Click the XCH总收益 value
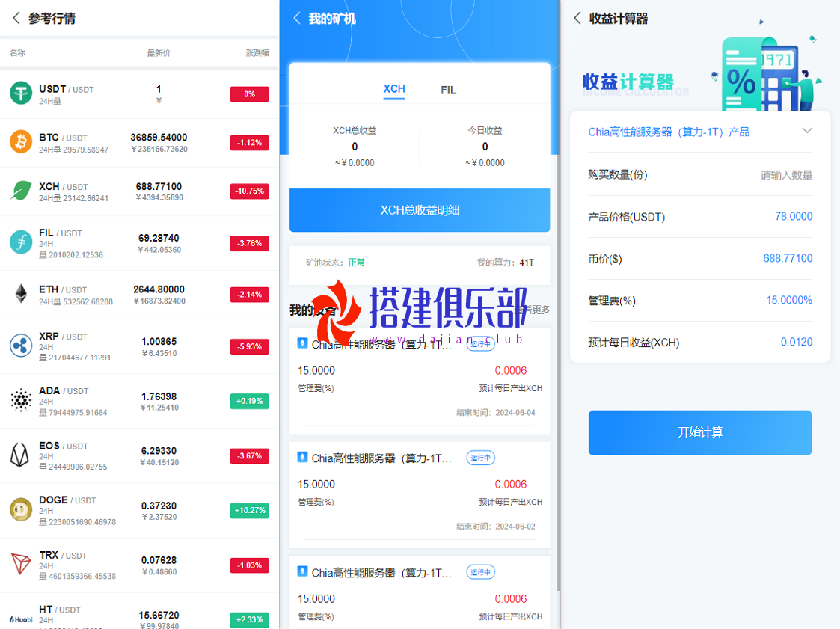Viewport: 840px width, 629px height. pyautogui.click(x=355, y=147)
